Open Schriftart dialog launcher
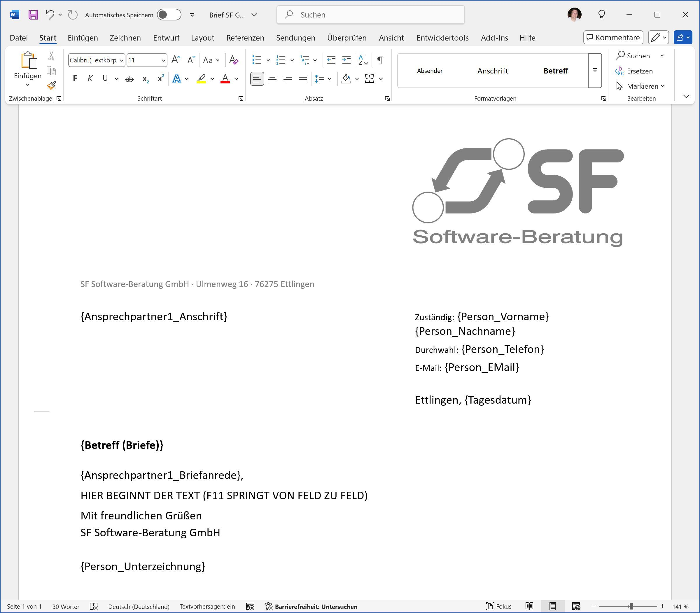The height and width of the screenshot is (613, 700). 241,99
